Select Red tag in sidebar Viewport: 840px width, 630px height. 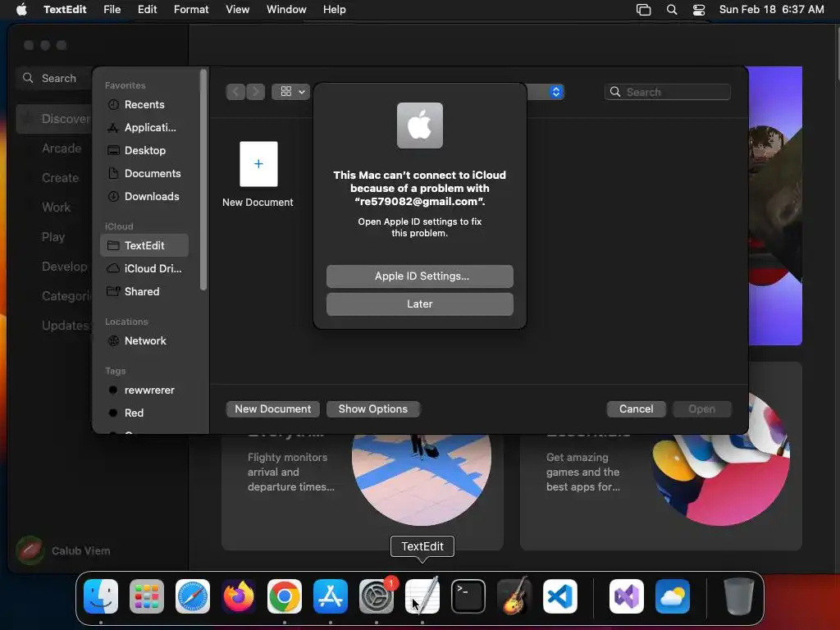tap(144, 413)
